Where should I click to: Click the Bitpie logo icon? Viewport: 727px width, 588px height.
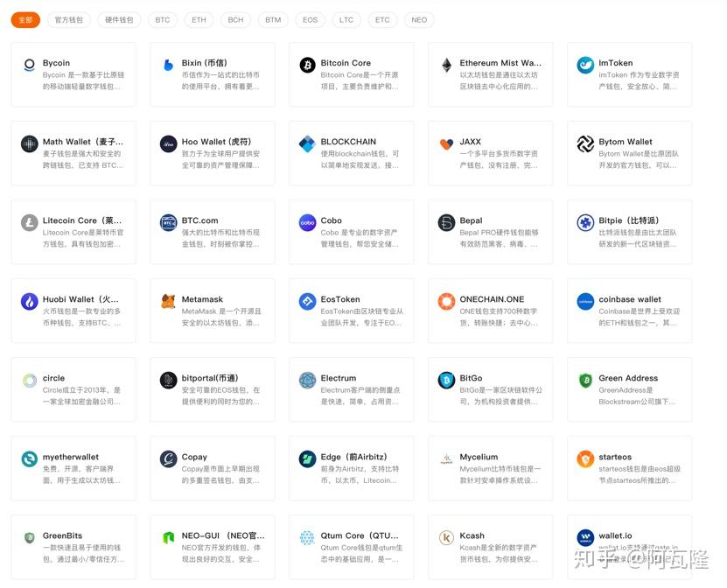(585, 222)
